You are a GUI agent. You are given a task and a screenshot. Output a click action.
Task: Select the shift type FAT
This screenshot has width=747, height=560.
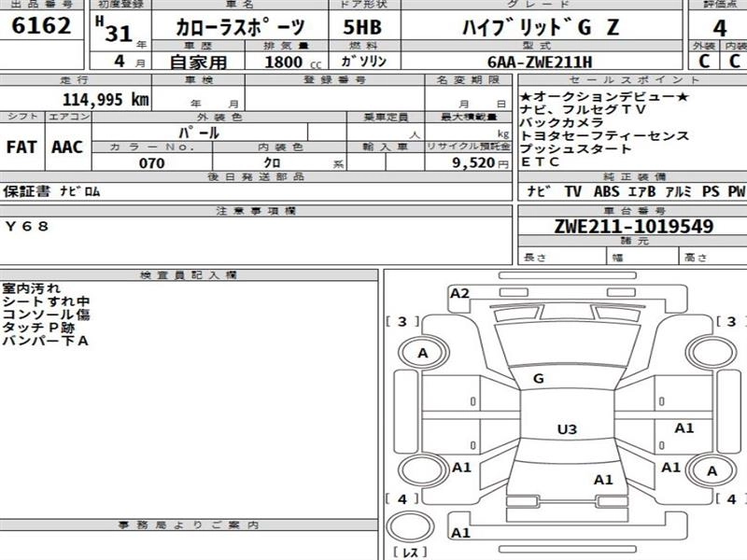21,147
